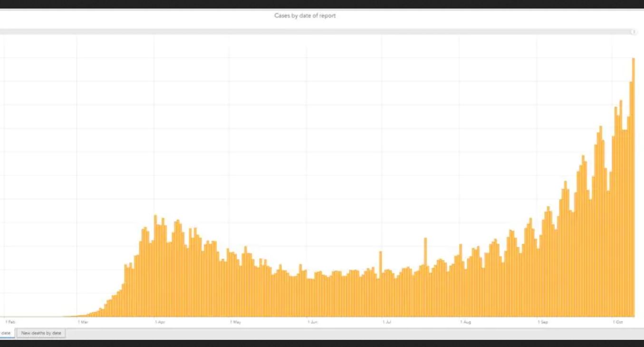Select the tallest final bar in October
Viewport: 644px width, 347px height.
pyautogui.click(x=634, y=187)
